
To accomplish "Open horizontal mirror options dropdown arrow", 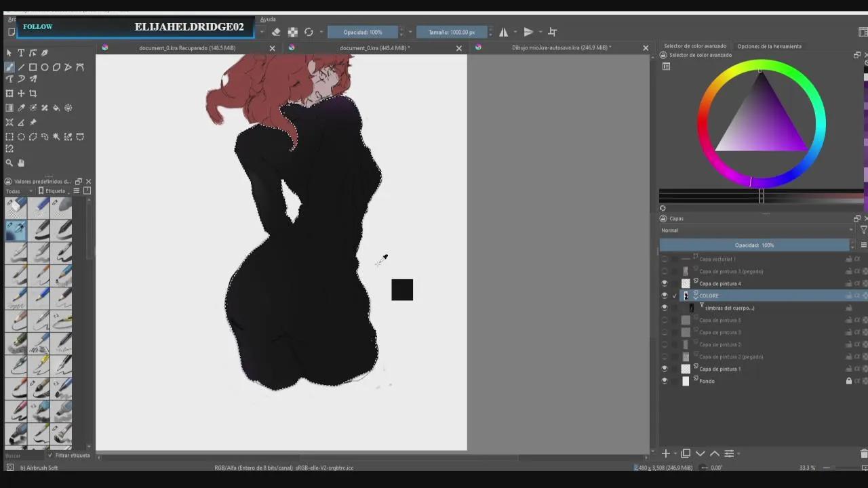I will 515,32.
